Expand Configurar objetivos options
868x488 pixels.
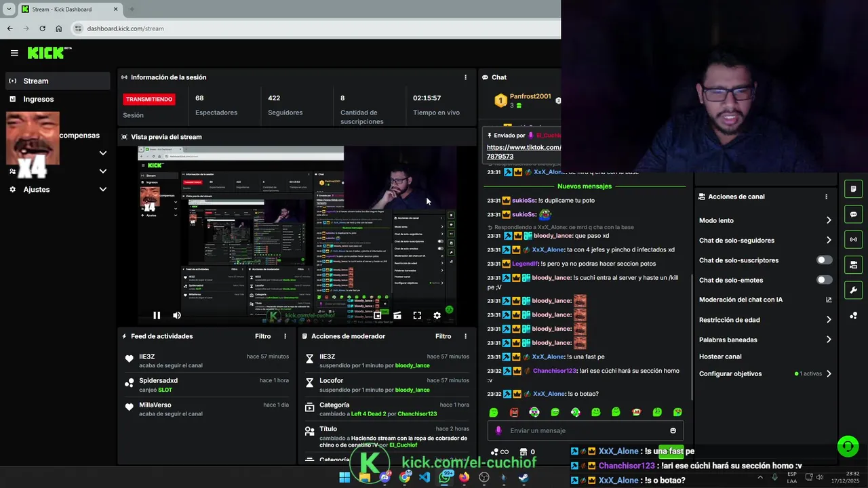[x=829, y=373]
